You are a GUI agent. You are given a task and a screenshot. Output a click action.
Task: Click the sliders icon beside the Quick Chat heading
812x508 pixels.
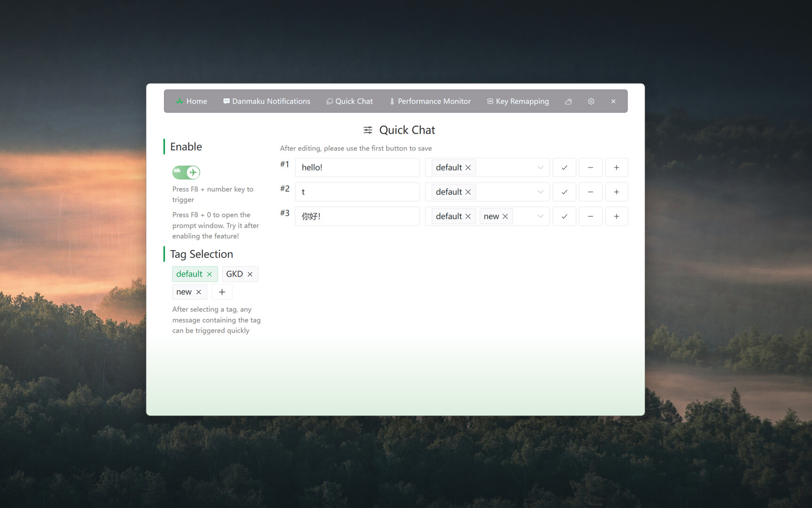tap(367, 130)
